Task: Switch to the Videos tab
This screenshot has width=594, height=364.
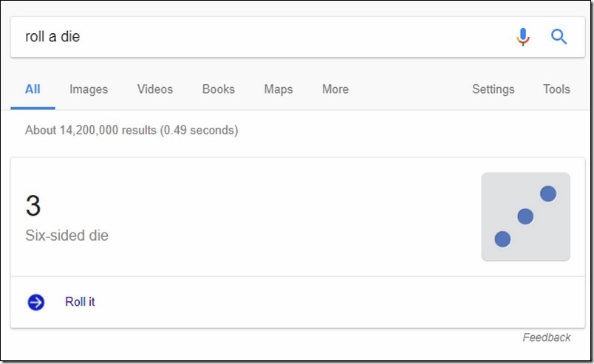Action: click(x=155, y=89)
